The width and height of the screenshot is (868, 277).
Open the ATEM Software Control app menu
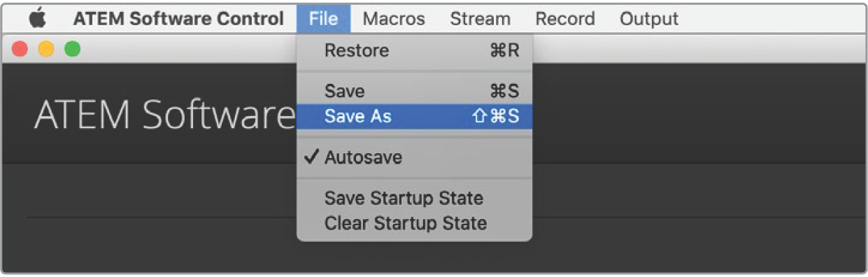click(x=178, y=19)
